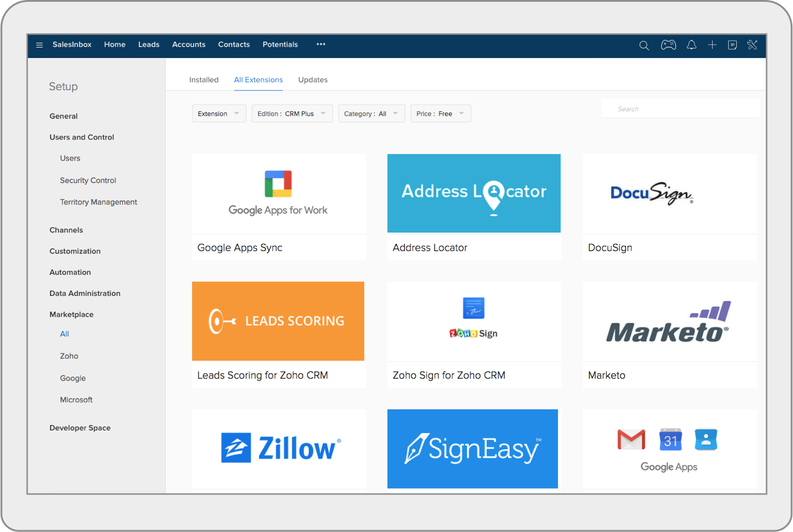
Task: Select All under Marketplace
Action: 65,334
